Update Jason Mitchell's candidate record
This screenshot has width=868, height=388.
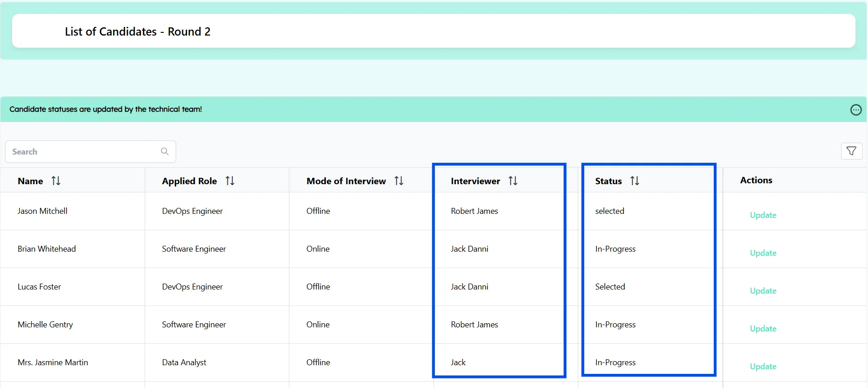pos(763,215)
